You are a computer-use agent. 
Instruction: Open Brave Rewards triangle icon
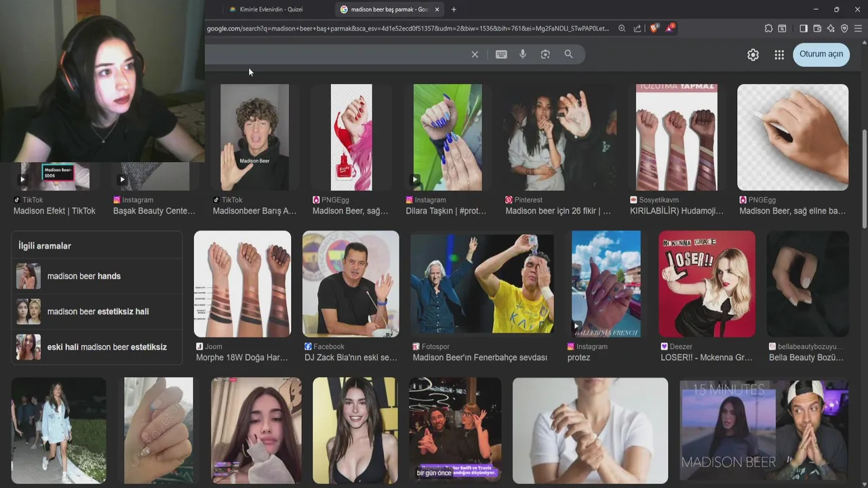point(670,28)
